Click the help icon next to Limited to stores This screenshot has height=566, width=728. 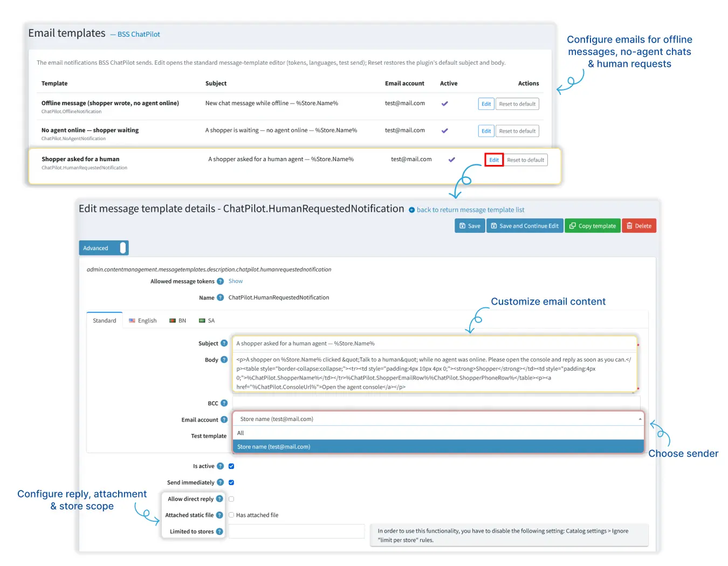click(219, 532)
